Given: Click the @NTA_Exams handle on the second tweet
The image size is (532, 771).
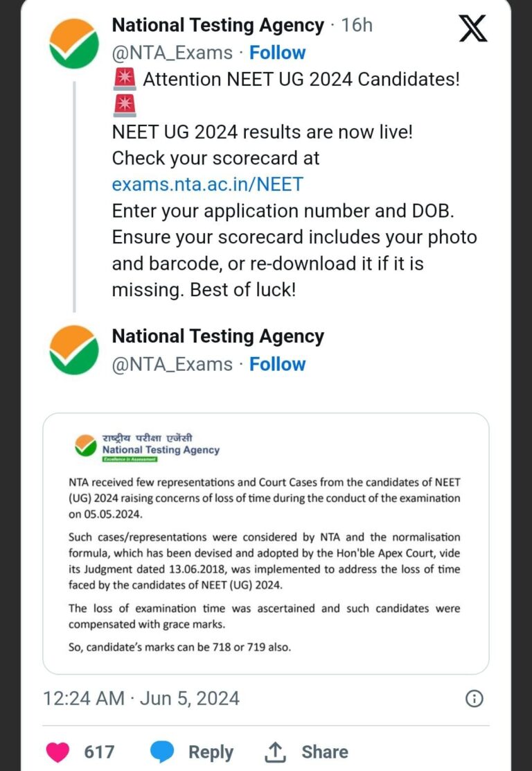Looking at the screenshot, I should tap(172, 364).
